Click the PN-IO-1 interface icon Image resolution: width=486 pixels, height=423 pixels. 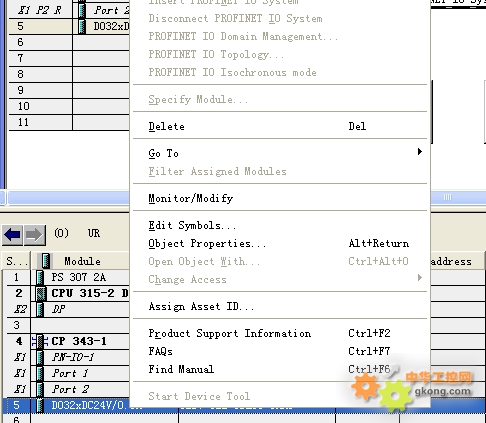tap(40, 357)
